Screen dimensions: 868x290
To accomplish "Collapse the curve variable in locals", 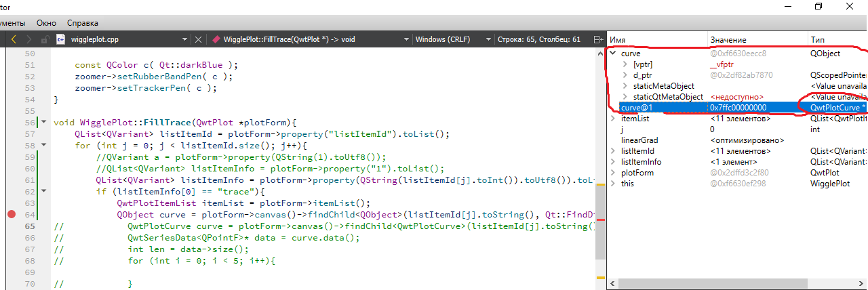I will 613,54.
